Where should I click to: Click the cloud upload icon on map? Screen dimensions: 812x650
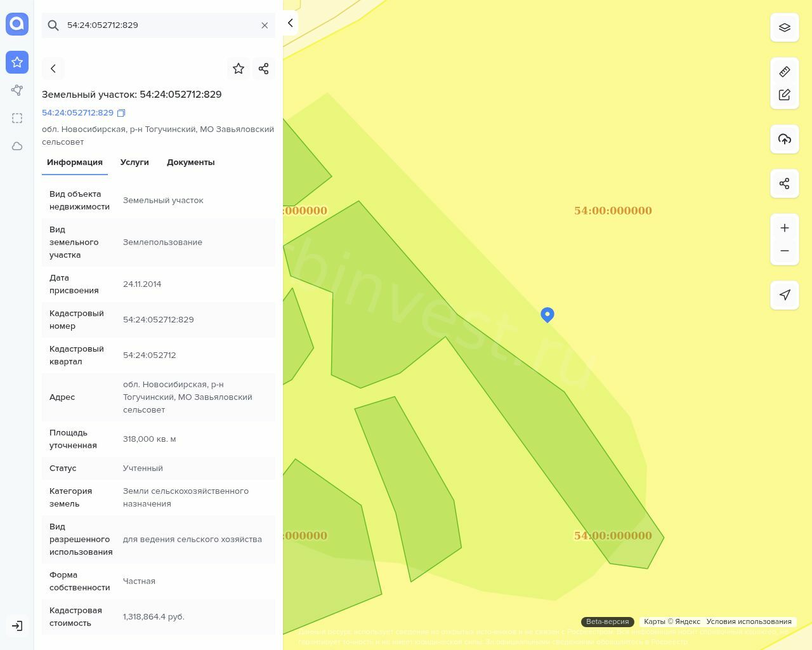coord(785,139)
